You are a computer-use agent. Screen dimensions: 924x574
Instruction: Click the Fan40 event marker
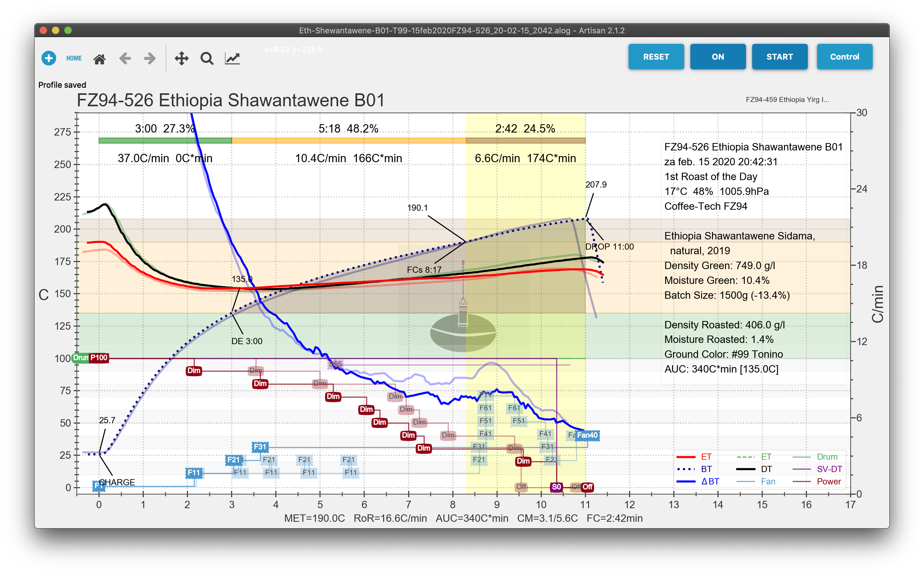(x=587, y=435)
